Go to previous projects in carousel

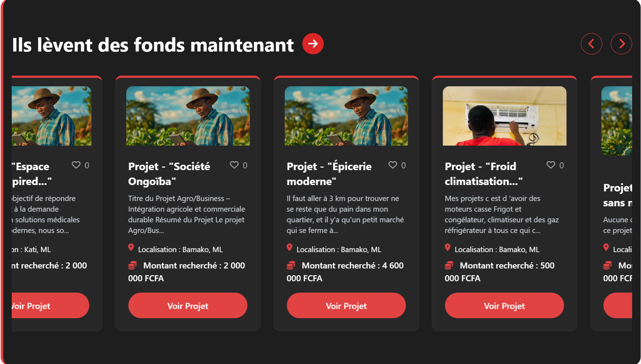(x=591, y=44)
